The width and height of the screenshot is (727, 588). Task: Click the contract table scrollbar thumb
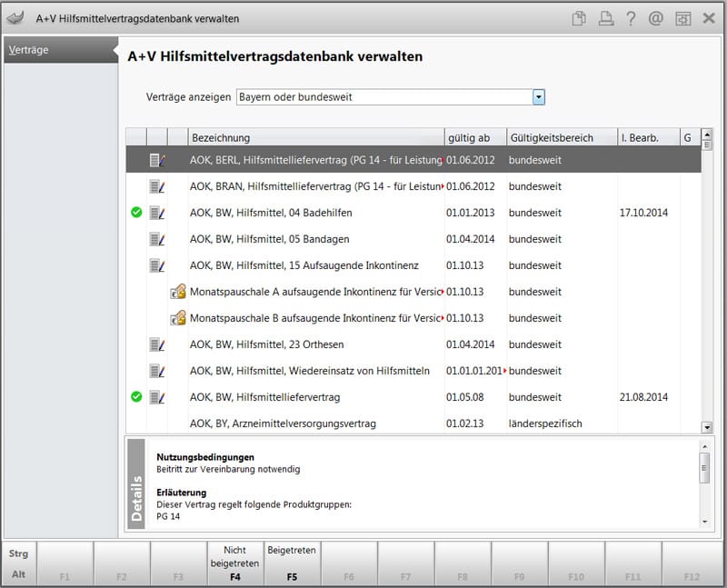point(707,145)
